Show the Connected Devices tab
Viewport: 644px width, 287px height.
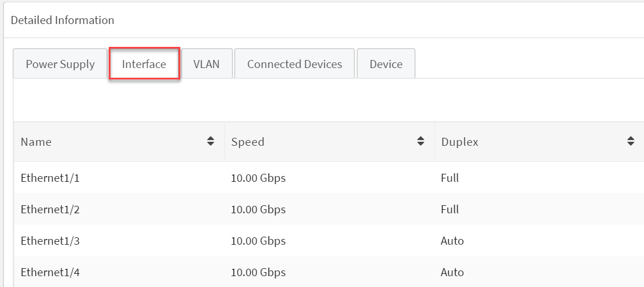click(294, 64)
